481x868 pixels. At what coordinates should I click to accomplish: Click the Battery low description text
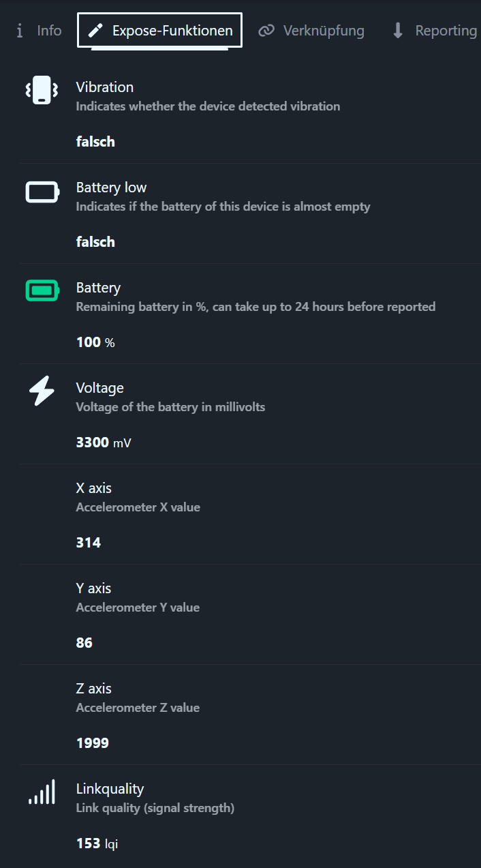coord(223,207)
